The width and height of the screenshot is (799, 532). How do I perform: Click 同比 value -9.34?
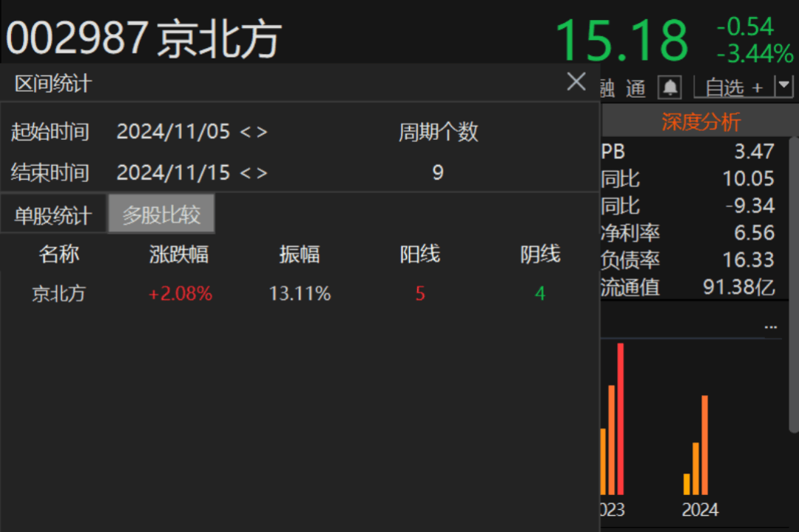tap(750, 206)
